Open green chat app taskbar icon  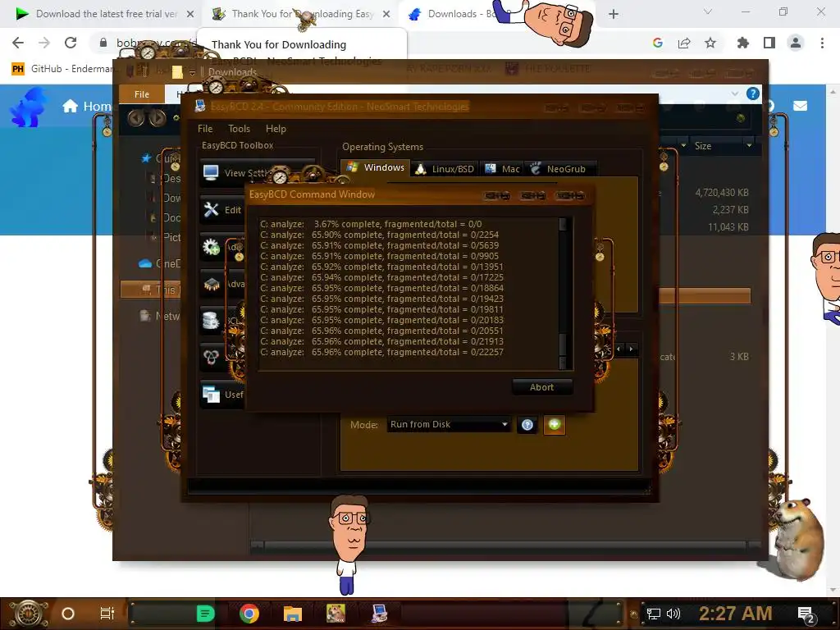[206, 614]
